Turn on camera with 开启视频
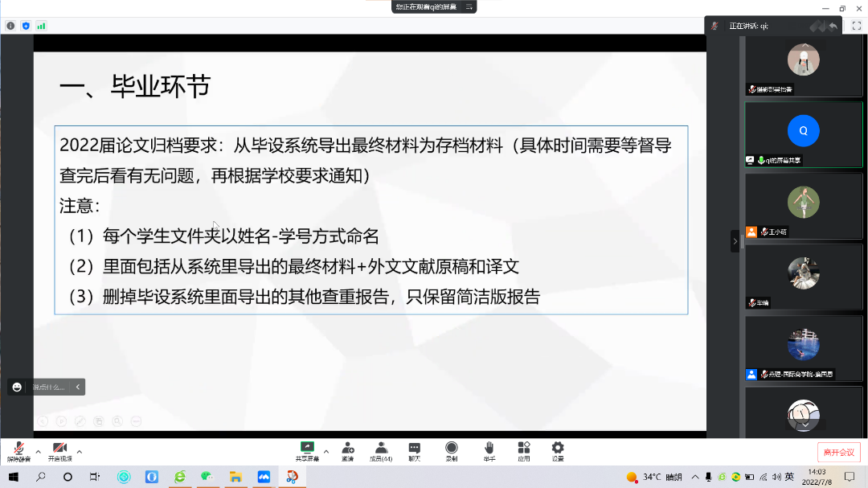Image resolution: width=868 pixels, height=488 pixels. (x=59, y=450)
